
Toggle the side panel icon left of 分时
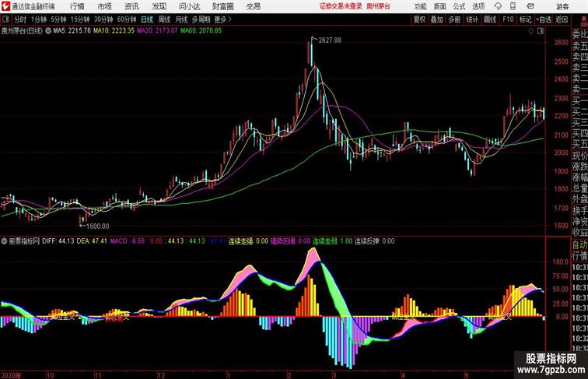(x=5, y=19)
